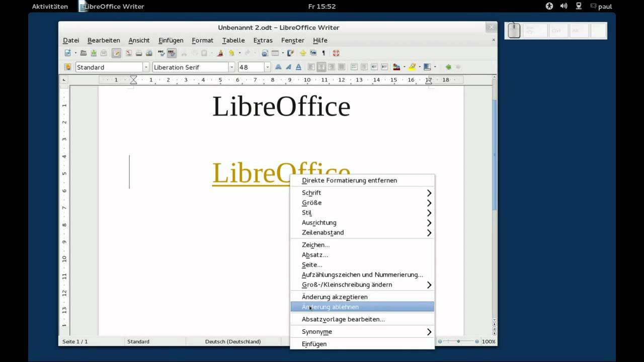This screenshot has width=644, height=362.
Task: Click the Highlighting marker color icon
Action: point(412,67)
